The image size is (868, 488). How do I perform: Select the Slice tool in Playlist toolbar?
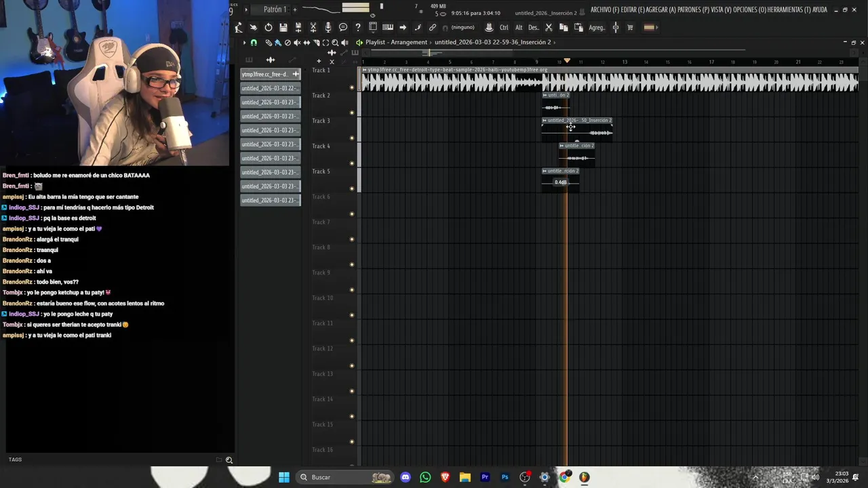coord(316,42)
